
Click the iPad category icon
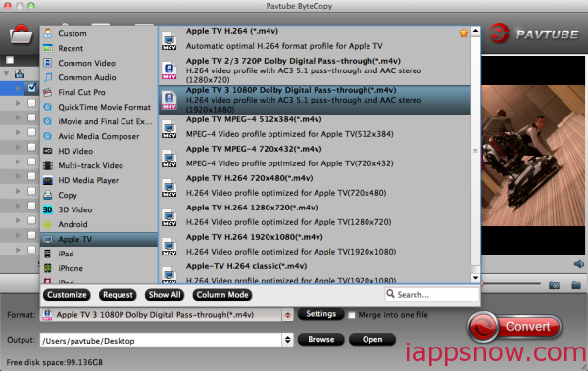(x=48, y=254)
